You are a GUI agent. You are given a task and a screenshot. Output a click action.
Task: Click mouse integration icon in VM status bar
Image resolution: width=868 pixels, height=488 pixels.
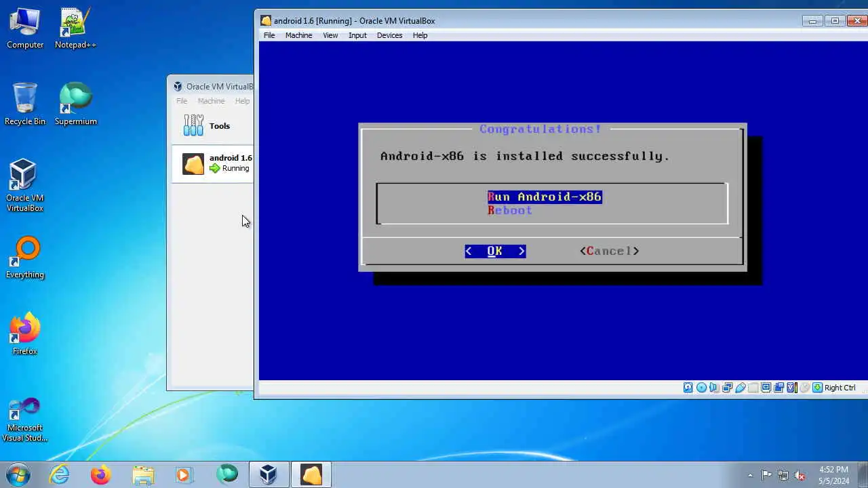pos(805,388)
